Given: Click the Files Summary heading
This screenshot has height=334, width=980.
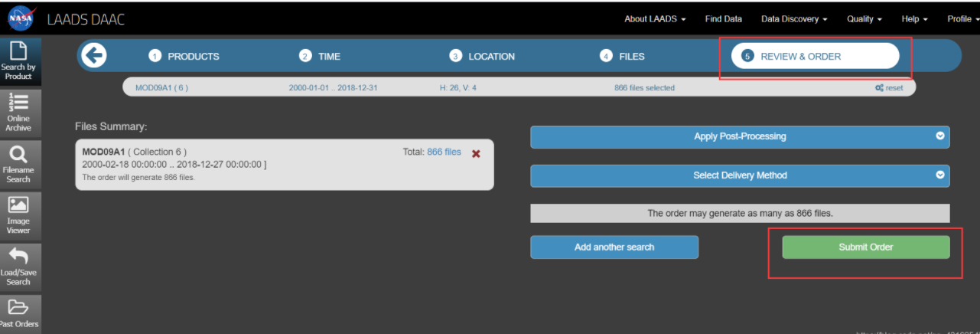Looking at the screenshot, I should pyautogui.click(x=111, y=126).
